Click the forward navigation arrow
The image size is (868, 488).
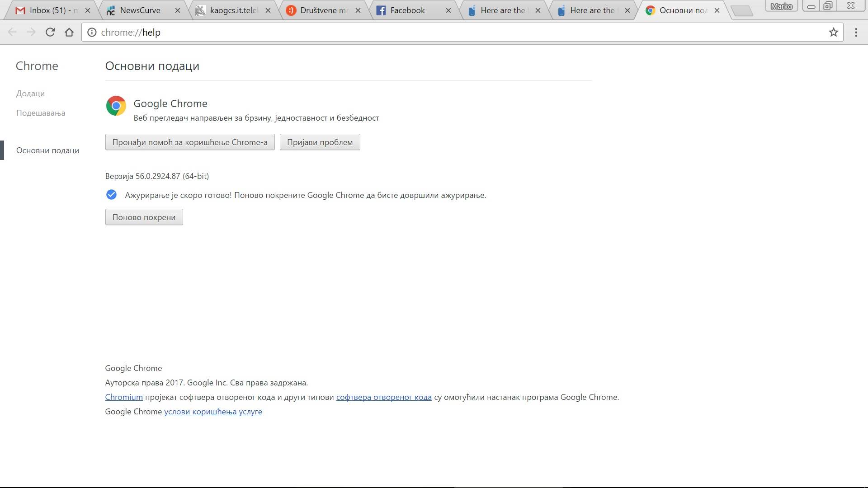click(31, 32)
